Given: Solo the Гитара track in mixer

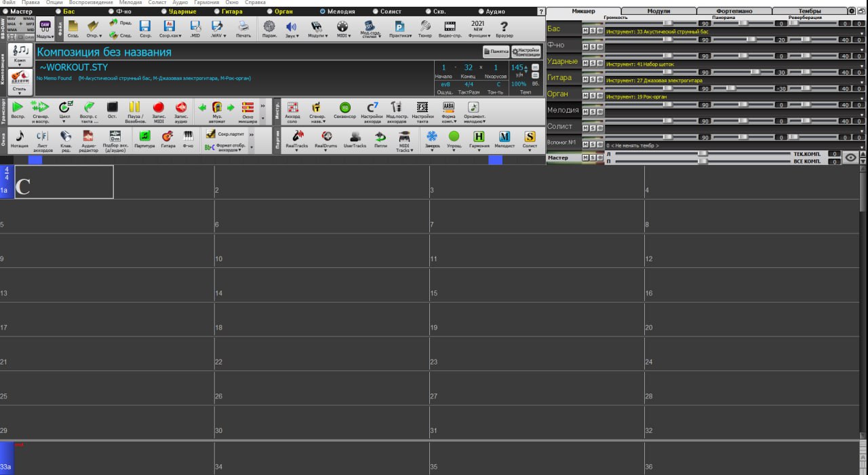Looking at the screenshot, I should click(x=593, y=79).
